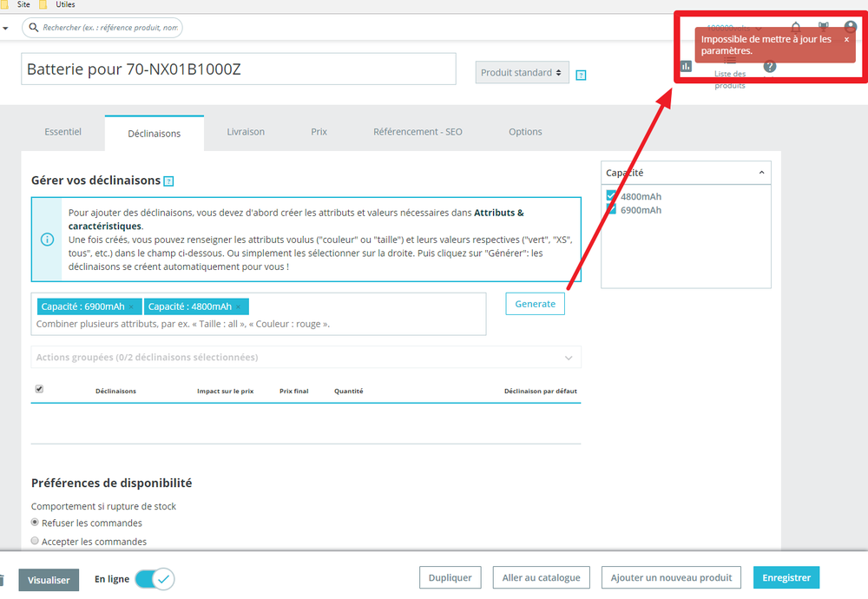Click the question-mark help icon

[x=769, y=67]
